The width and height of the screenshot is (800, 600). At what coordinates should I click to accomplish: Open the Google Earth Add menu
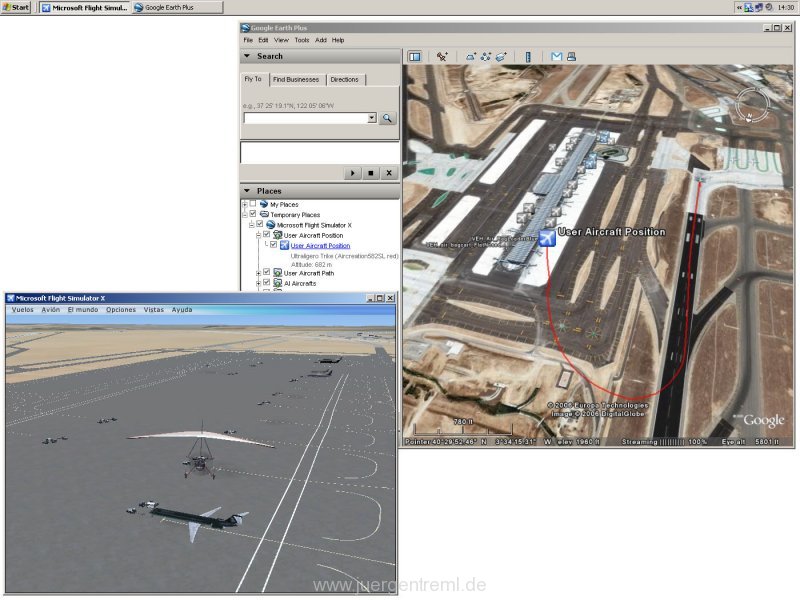pyautogui.click(x=321, y=40)
